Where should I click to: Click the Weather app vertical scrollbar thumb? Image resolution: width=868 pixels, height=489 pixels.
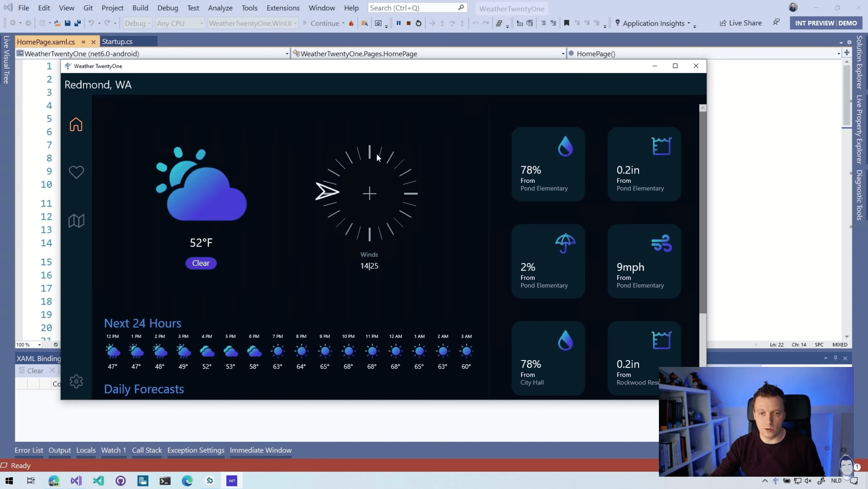[703, 213]
